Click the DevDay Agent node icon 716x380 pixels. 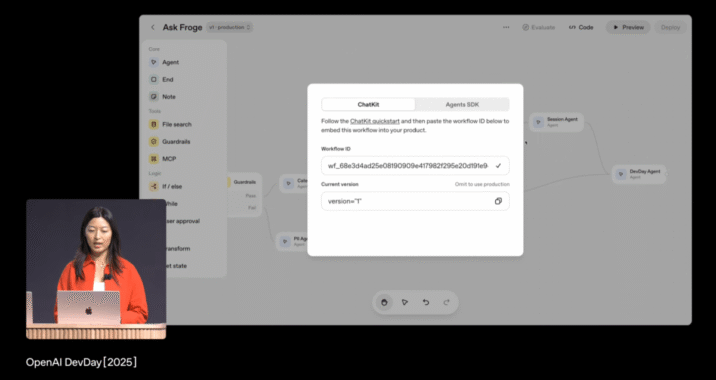tap(621, 174)
